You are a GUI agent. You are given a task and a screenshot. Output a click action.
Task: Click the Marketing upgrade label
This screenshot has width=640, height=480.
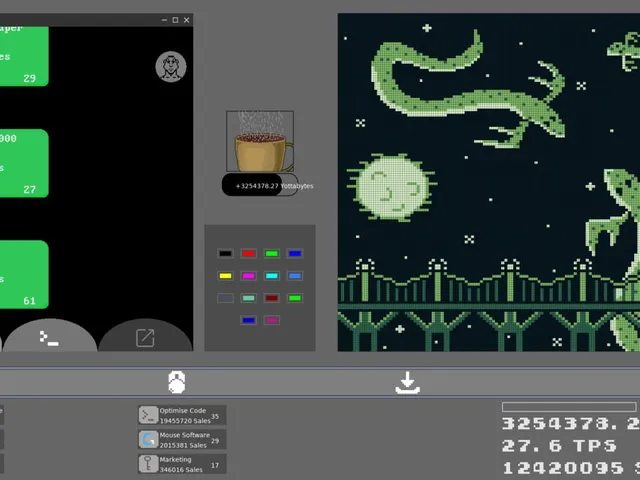175,459
